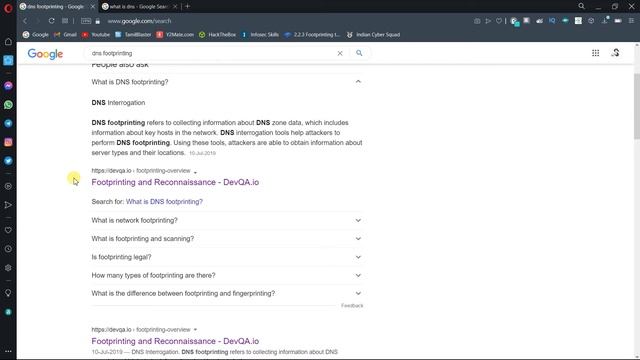
Task: Open HackTheBox bookmark
Action: pyautogui.click(x=218, y=35)
